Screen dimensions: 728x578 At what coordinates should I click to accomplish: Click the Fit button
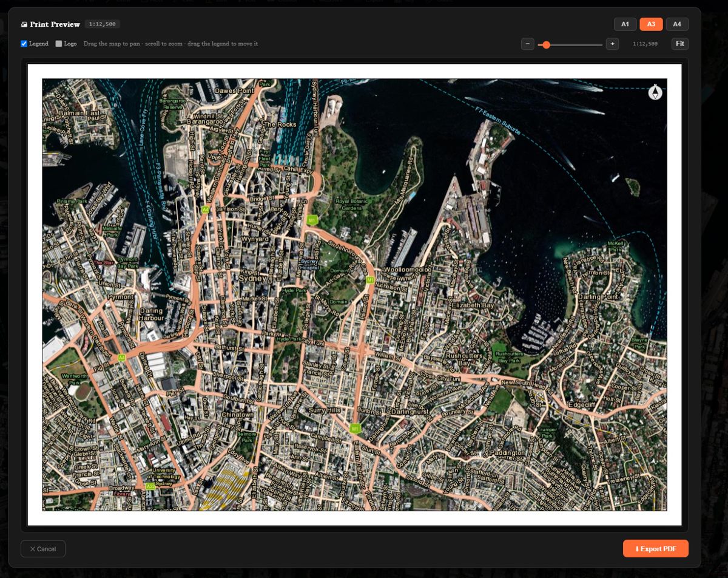[x=680, y=44]
